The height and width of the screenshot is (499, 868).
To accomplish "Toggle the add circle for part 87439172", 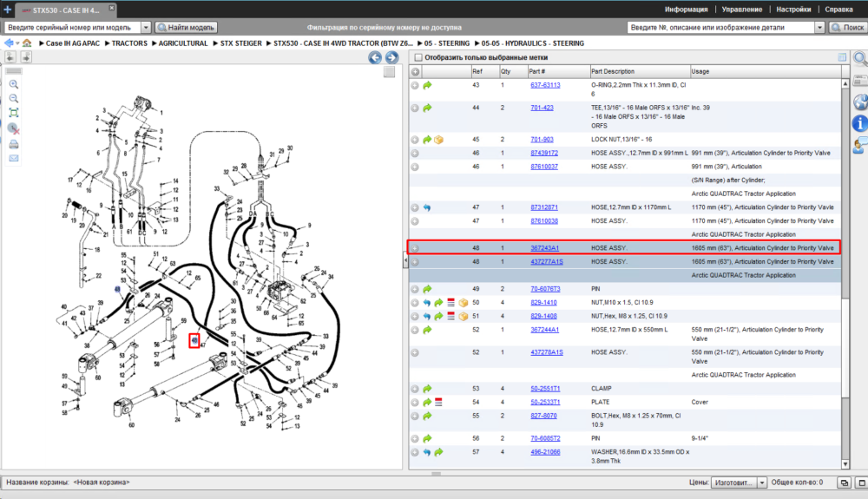I will [x=415, y=154].
